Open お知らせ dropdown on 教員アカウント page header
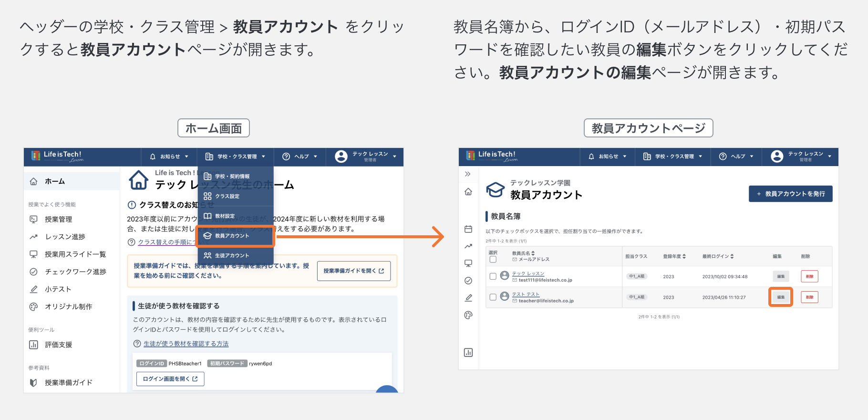The width and height of the screenshot is (868, 420). pyautogui.click(x=608, y=157)
